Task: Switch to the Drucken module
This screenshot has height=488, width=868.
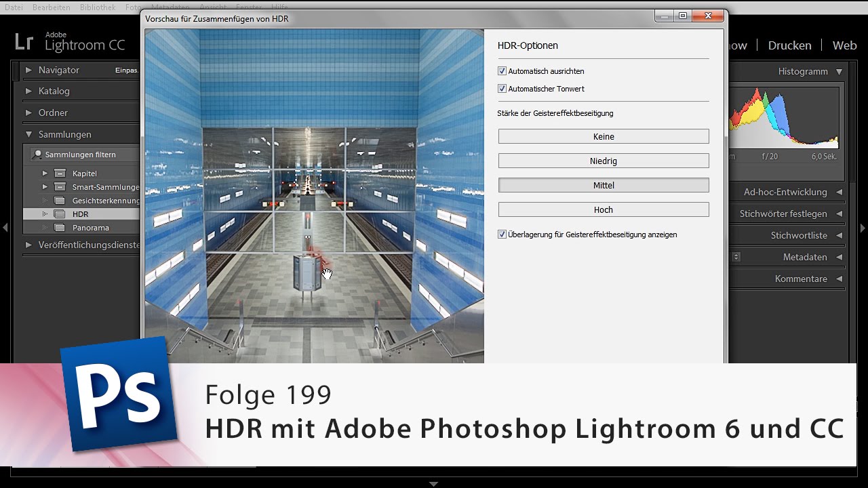Action: 789,45
